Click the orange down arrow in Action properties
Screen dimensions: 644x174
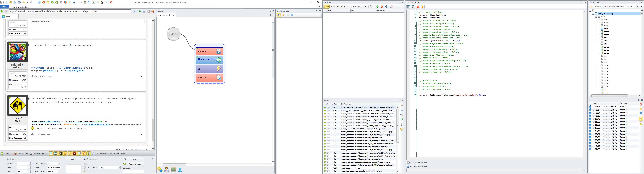coord(423,7)
